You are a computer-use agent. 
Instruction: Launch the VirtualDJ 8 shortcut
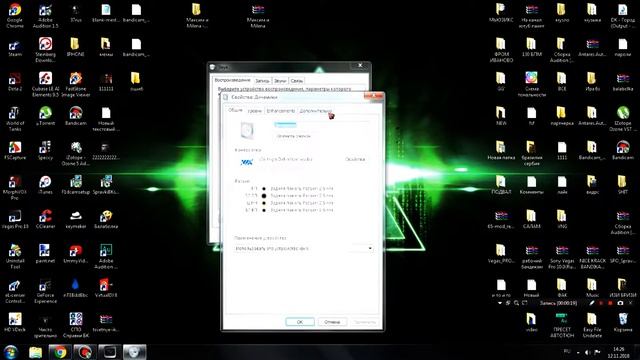106,288
